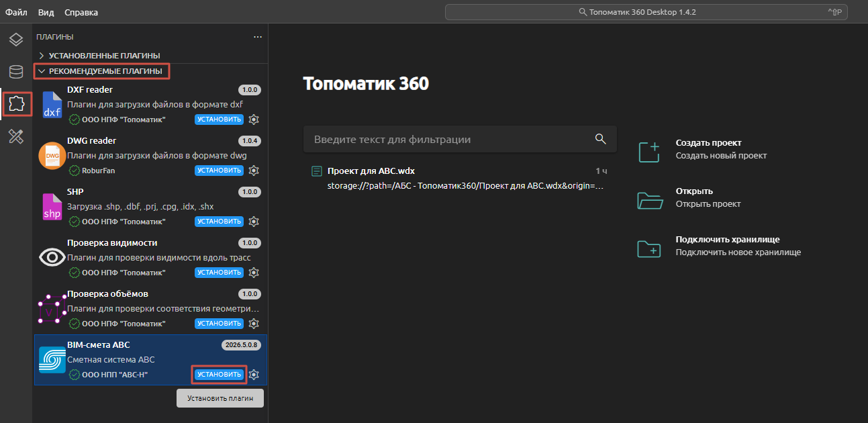Select the SHP plugin title
Screen dimensions: 868x423
[x=75, y=192]
